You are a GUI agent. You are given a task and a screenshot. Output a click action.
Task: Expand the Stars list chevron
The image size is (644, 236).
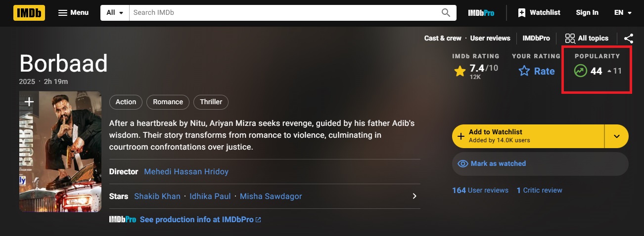[x=414, y=197]
